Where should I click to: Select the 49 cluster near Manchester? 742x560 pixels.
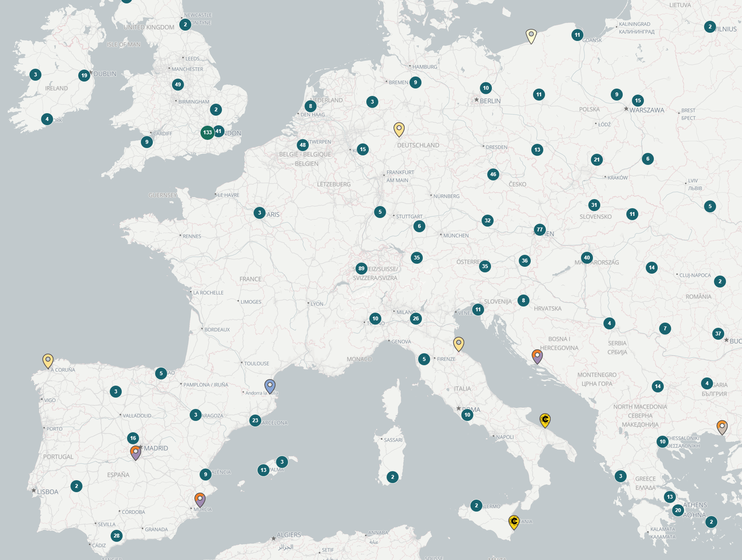[178, 85]
